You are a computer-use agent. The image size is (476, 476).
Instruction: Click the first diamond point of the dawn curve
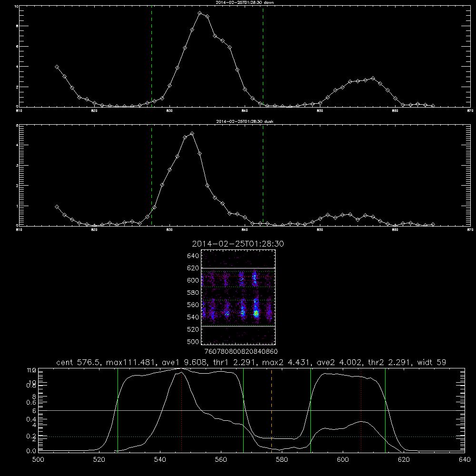pos(57,67)
